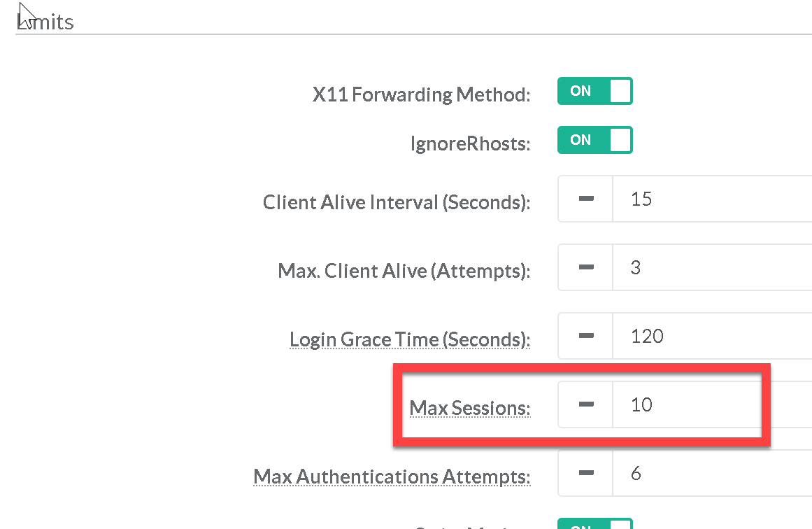Click the Max. Client Alive (Attempts) label
The width and height of the screenshot is (812, 529).
pos(404,271)
